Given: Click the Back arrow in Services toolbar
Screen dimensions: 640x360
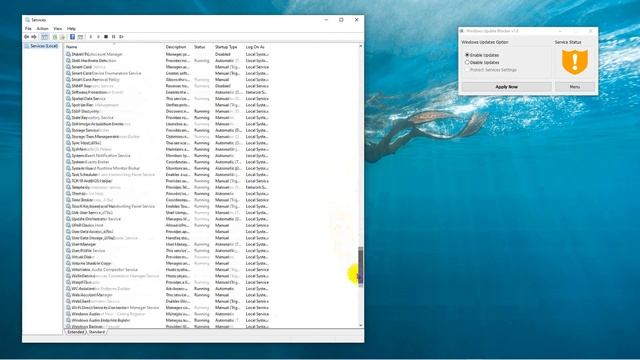Looking at the screenshot, I should click(27, 37).
